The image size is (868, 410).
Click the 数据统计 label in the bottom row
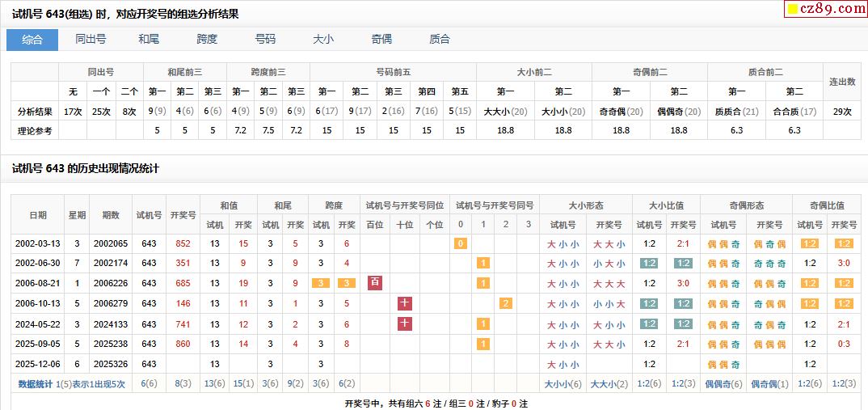36,384
